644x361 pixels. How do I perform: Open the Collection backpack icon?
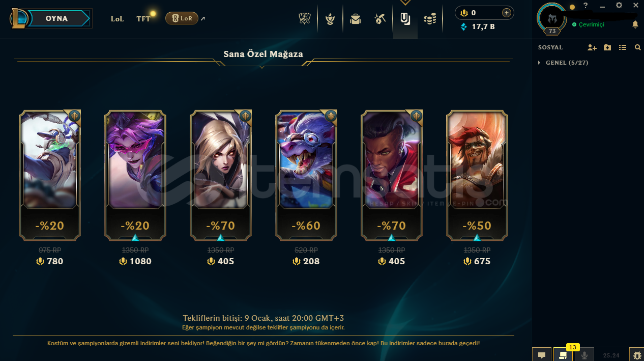point(356,19)
